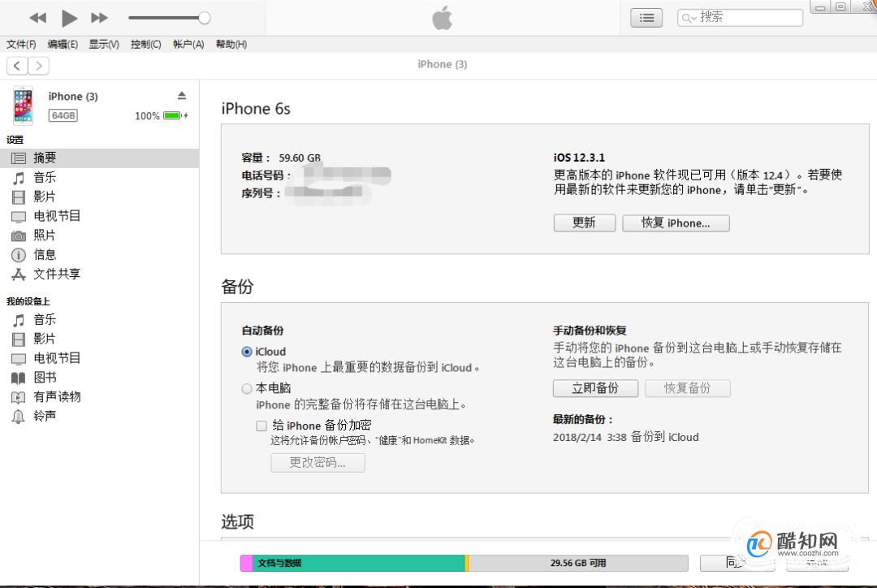Click the 100% battery indicator
877x588 pixels.
161,116
